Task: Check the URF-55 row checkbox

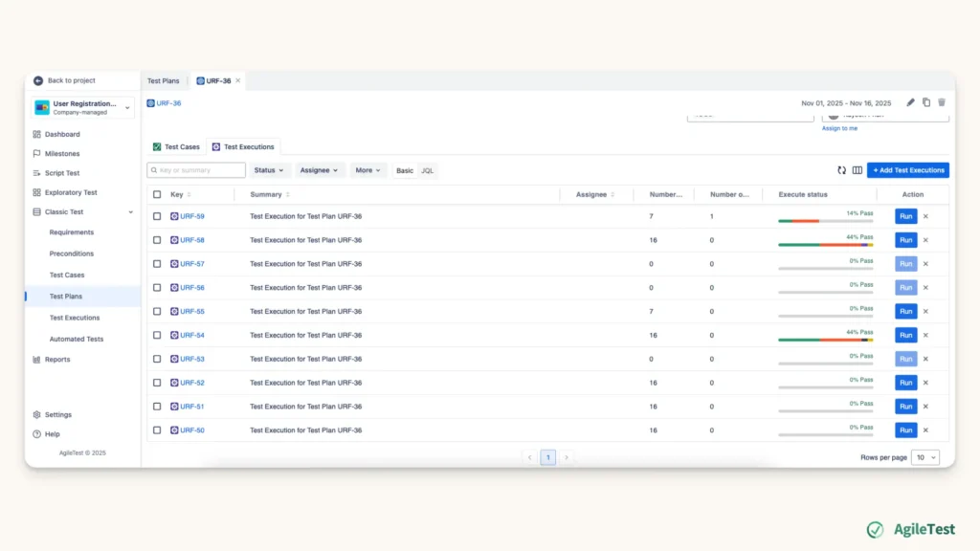Action: [x=157, y=311]
